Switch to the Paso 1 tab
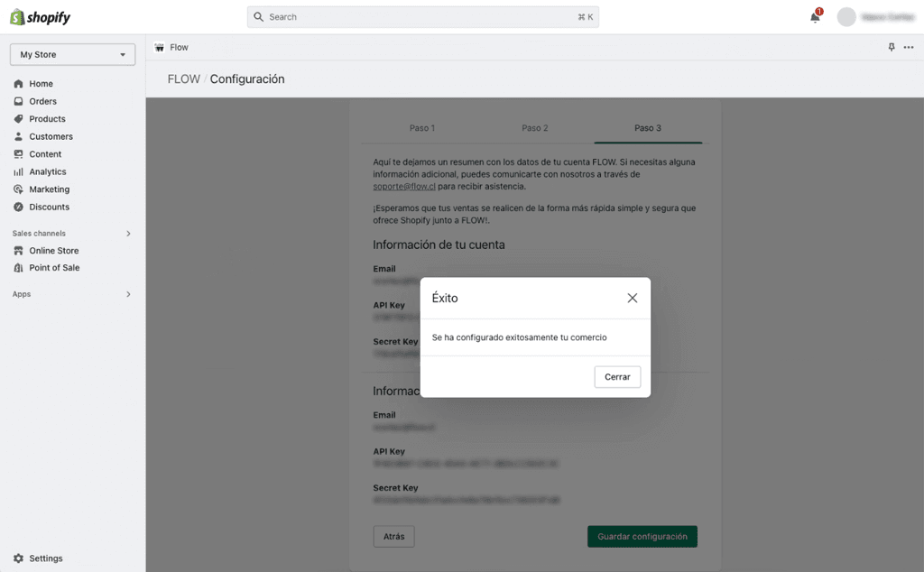924x572 pixels. point(422,128)
